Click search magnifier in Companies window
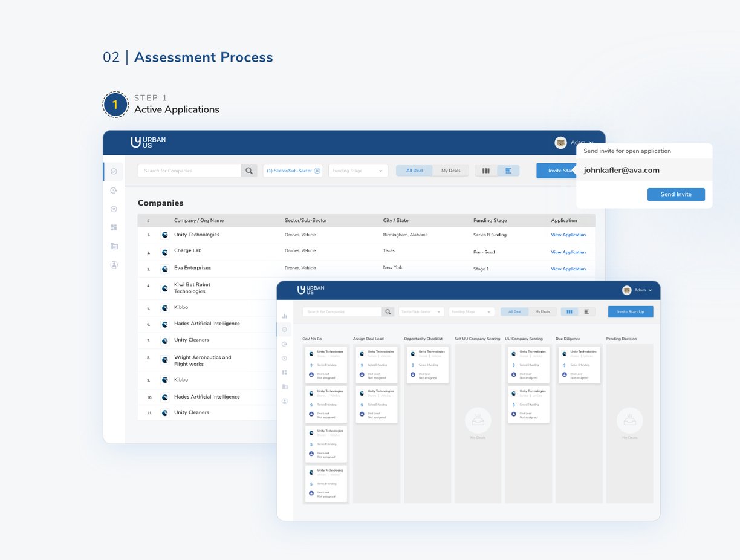Viewport: 740px width, 560px height. [x=249, y=171]
